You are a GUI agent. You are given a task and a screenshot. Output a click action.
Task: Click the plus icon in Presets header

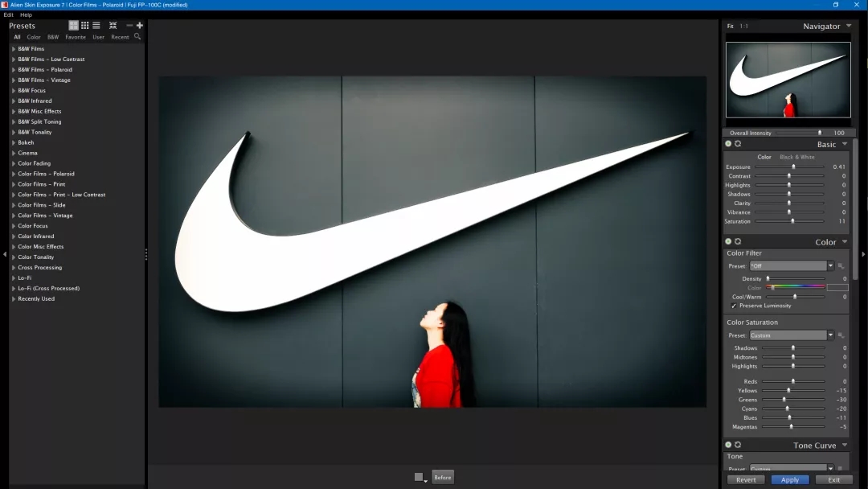(140, 26)
